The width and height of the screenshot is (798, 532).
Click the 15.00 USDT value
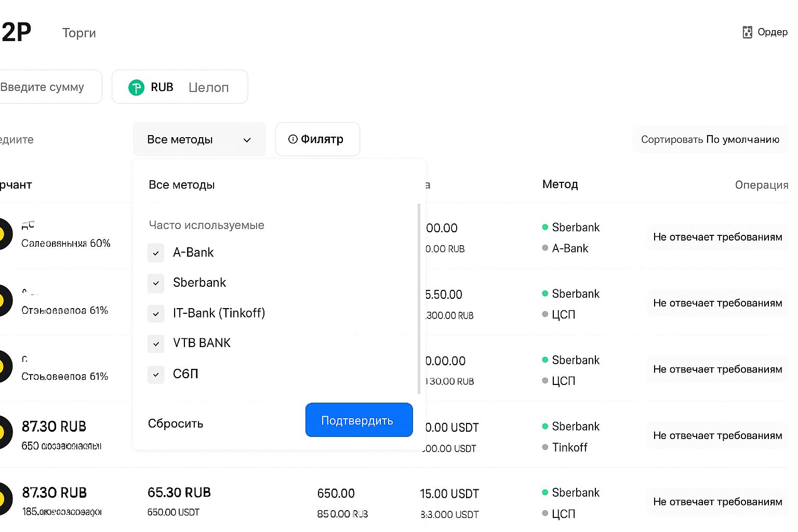pyautogui.click(x=449, y=494)
